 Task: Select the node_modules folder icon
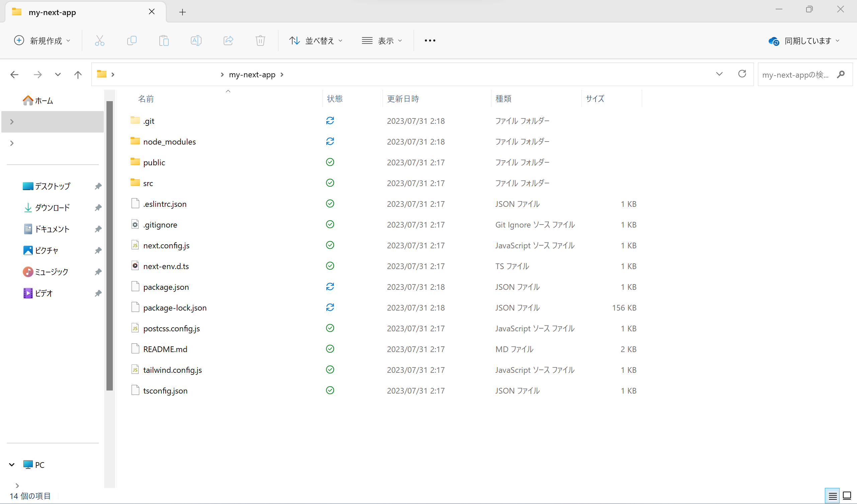tap(135, 141)
